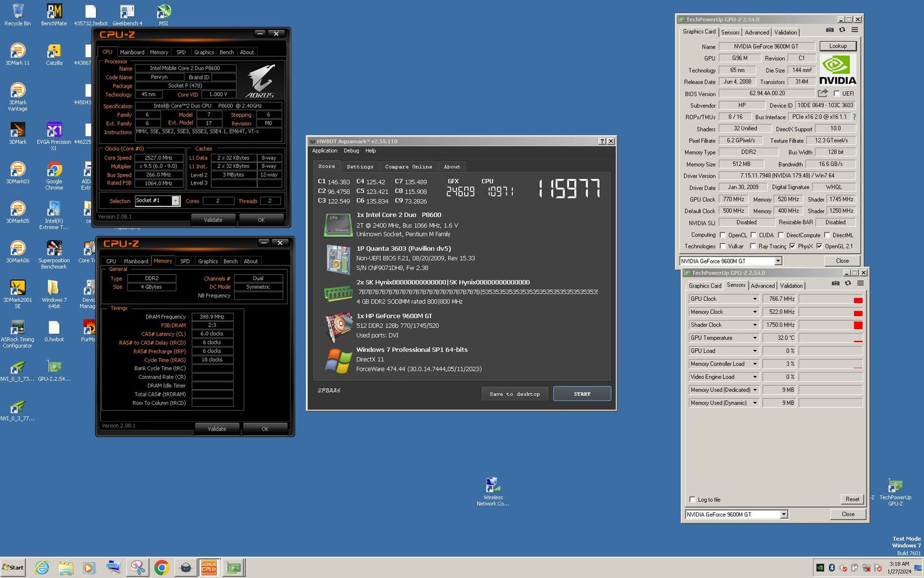Open Internet Explorer from taskbar
This screenshot has height=578, width=924.
[x=42, y=567]
